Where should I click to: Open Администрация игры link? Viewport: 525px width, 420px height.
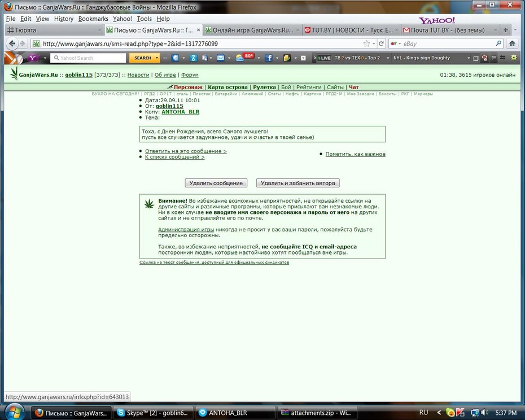(186, 229)
